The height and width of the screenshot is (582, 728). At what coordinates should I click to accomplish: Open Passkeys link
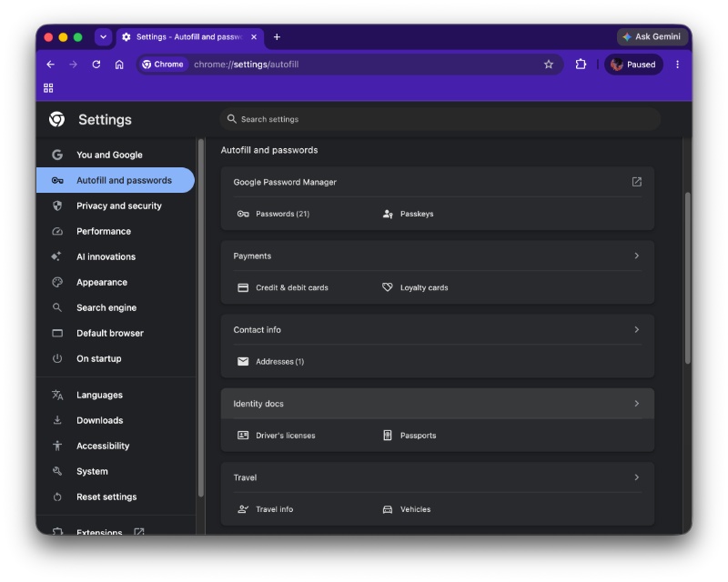(x=417, y=214)
